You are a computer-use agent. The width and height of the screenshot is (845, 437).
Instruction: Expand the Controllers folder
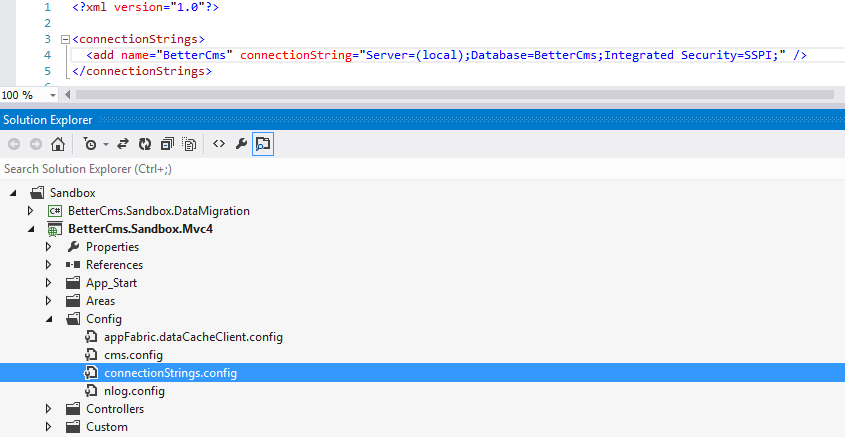point(49,409)
